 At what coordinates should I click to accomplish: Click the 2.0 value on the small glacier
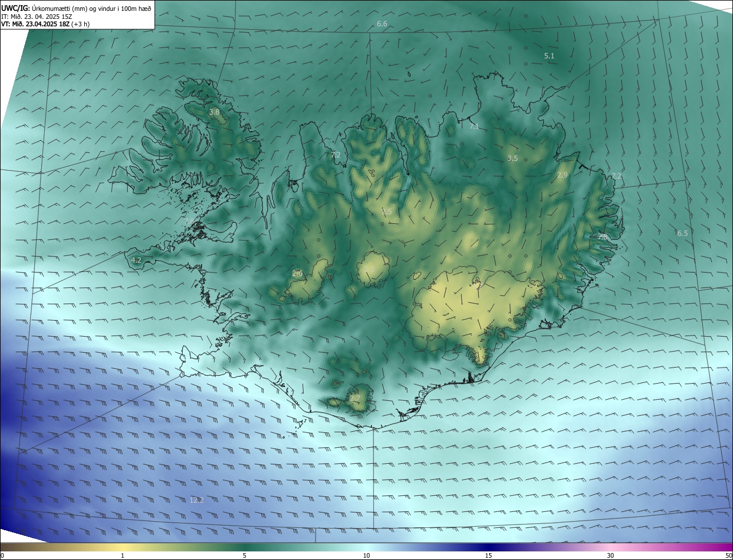(x=370, y=270)
